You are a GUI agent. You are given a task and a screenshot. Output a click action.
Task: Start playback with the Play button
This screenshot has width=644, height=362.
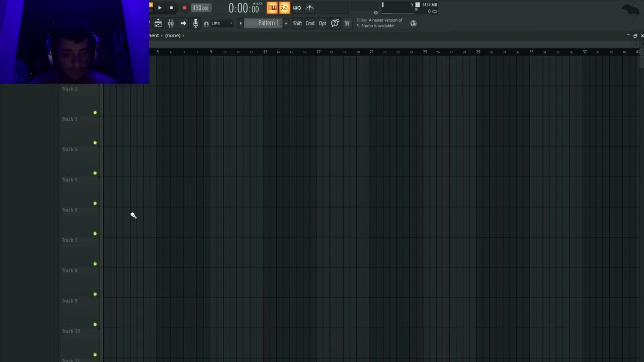coord(159,8)
